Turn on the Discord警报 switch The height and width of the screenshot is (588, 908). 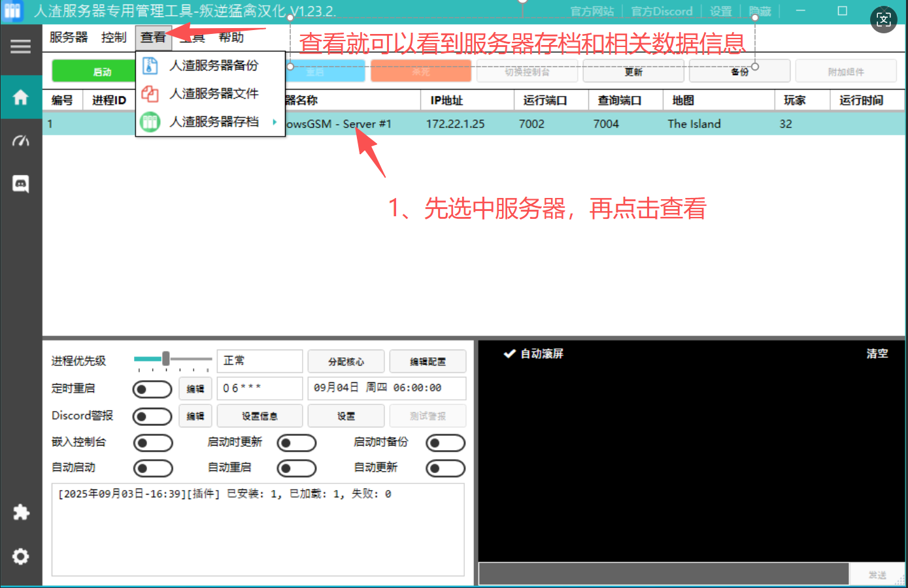(152, 416)
